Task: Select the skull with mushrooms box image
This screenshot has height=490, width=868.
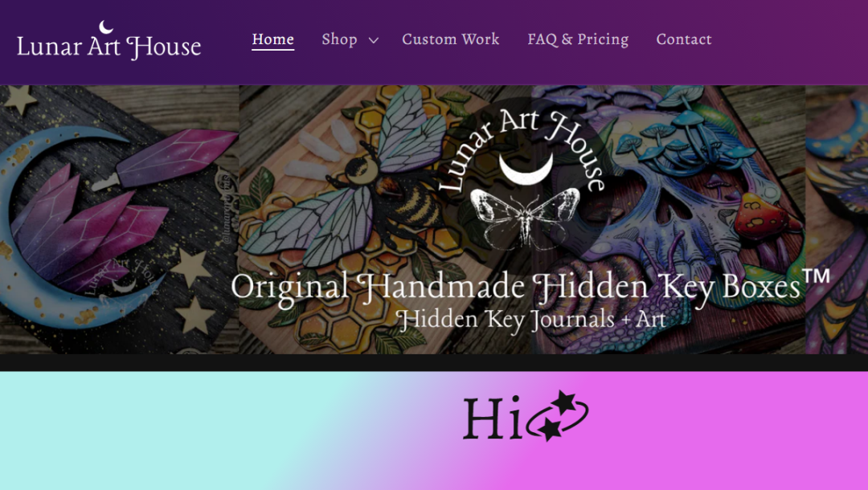Action: point(669,219)
